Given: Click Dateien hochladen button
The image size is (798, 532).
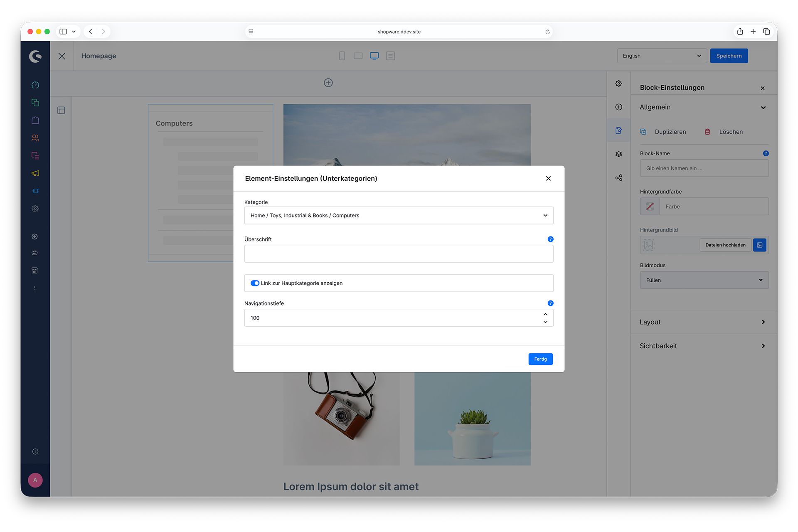Looking at the screenshot, I should 726,245.
